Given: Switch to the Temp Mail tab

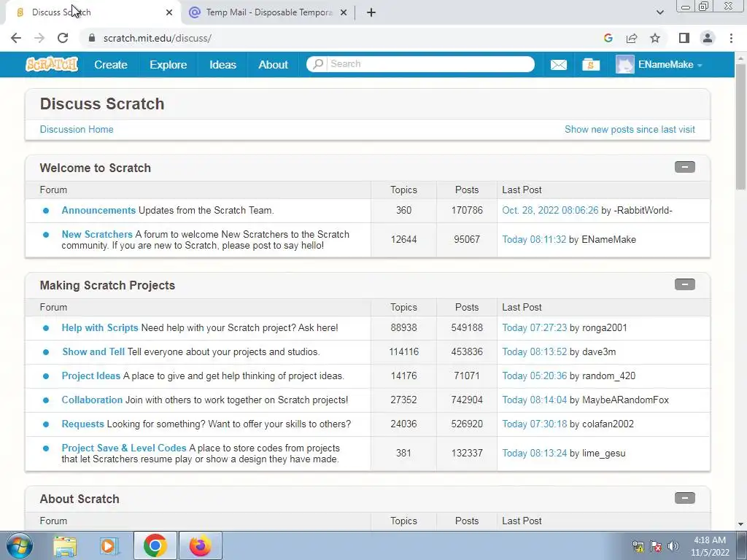Looking at the screenshot, I should tap(268, 12).
